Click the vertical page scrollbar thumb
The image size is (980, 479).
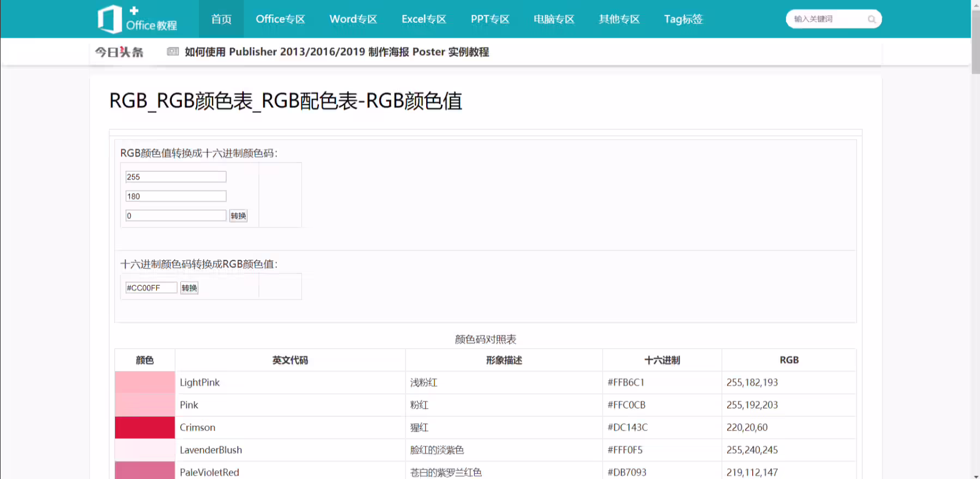pos(976,42)
